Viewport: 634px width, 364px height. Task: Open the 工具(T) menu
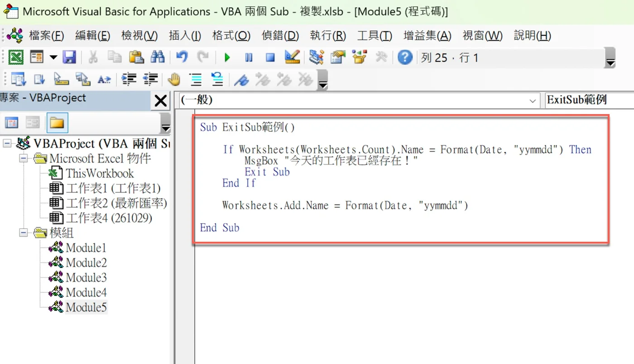[375, 36]
